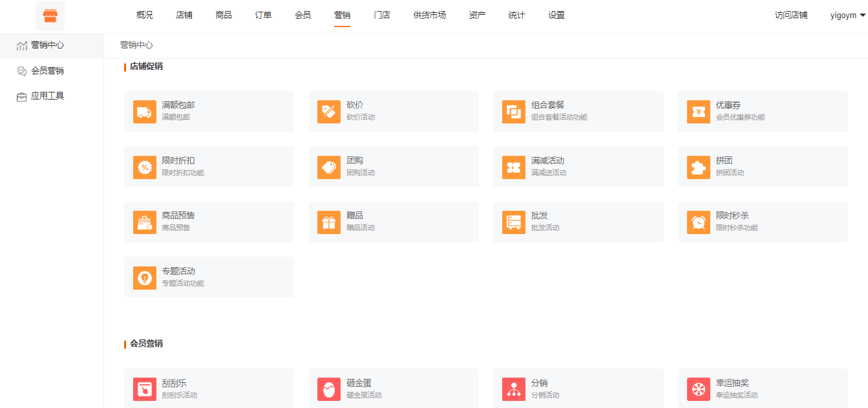Open the 满额包邮 free shipping truck icon
Viewport: 868px width, 408px height.
coord(144,111)
